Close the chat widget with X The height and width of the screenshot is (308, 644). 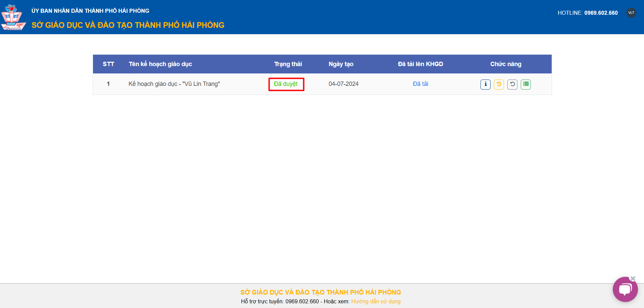point(633,278)
